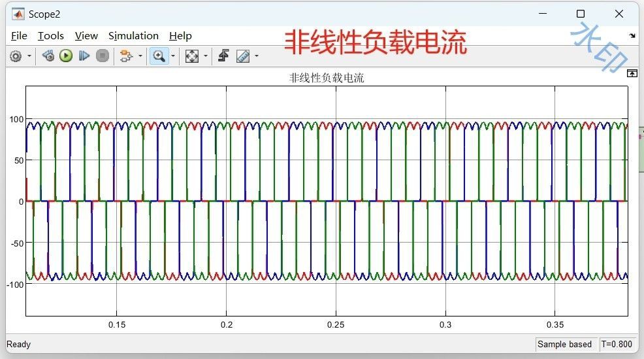
Task: Click the 0.2 x-axis tick label
Action: tap(226, 325)
